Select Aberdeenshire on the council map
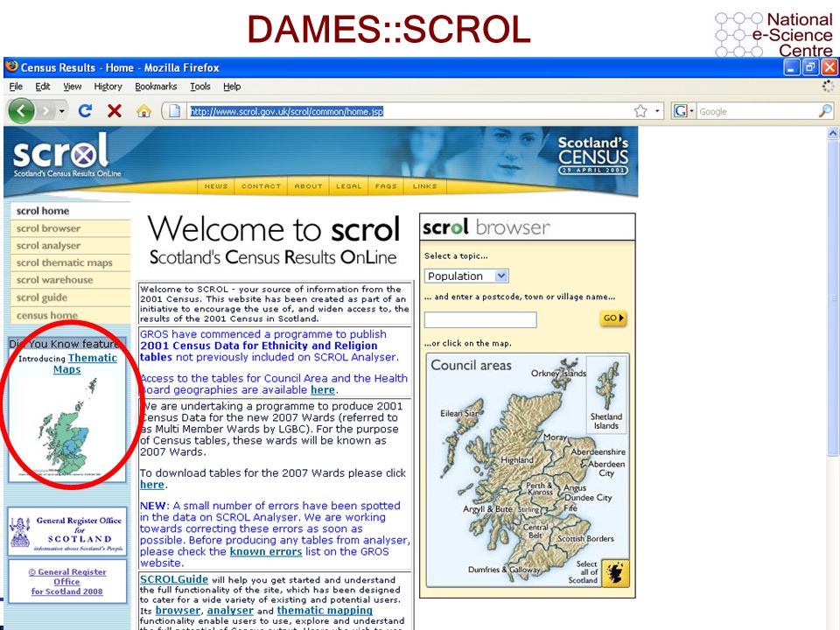The width and height of the screenshot is (840, 630). point(598,451)
